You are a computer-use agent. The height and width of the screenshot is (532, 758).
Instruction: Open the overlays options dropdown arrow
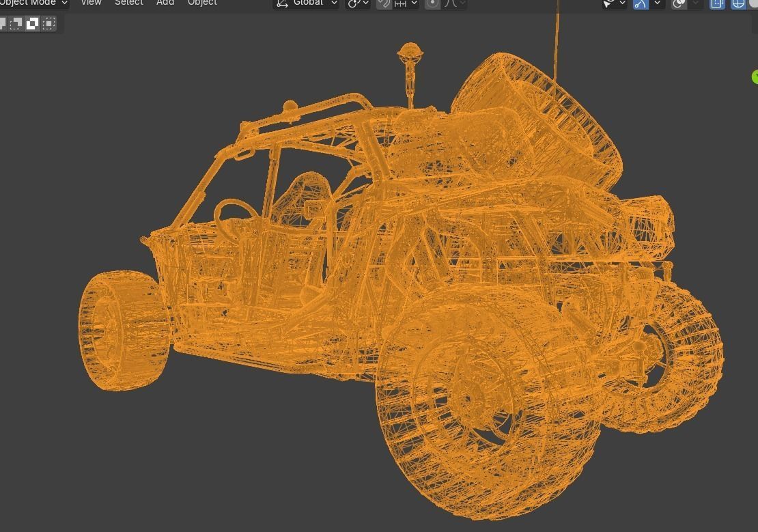coord(695,3)
